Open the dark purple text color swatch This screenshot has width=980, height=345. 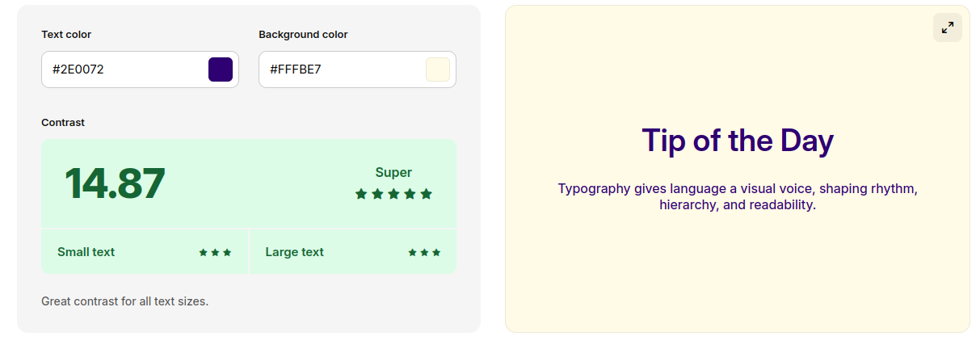pyautogui.click(x=221, y=69)
